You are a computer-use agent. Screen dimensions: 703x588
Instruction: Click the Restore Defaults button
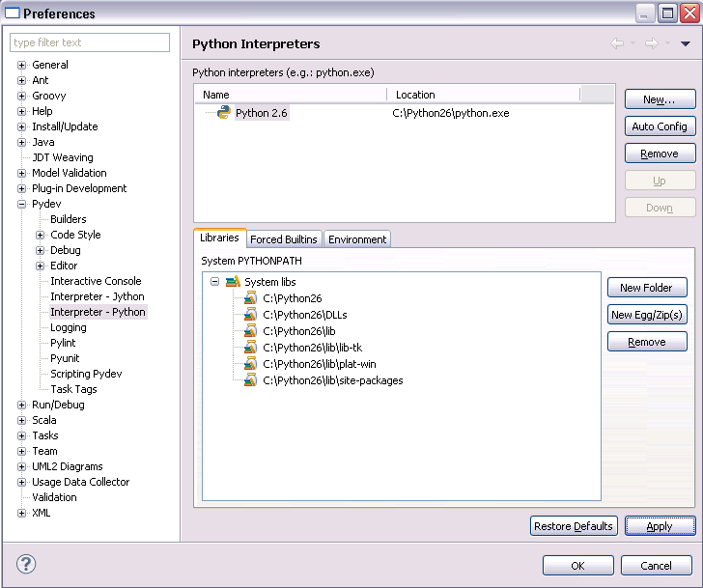pyautogui.click(x=574, y=526)
